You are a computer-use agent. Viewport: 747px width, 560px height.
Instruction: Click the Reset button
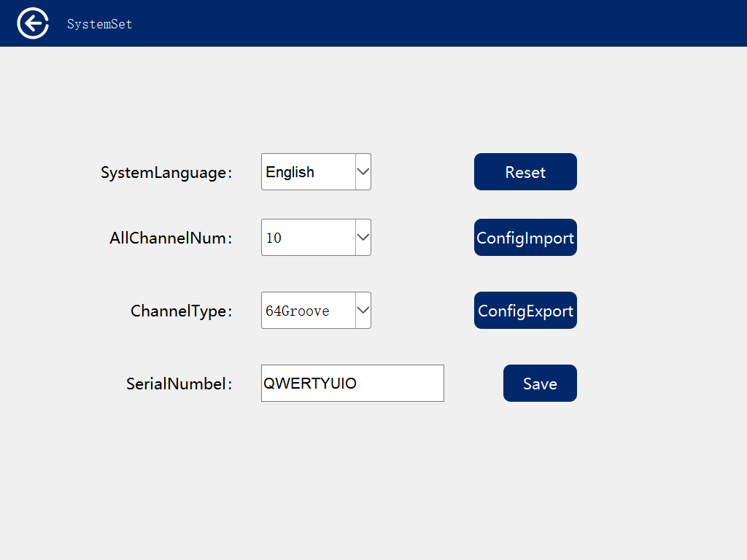525,172
